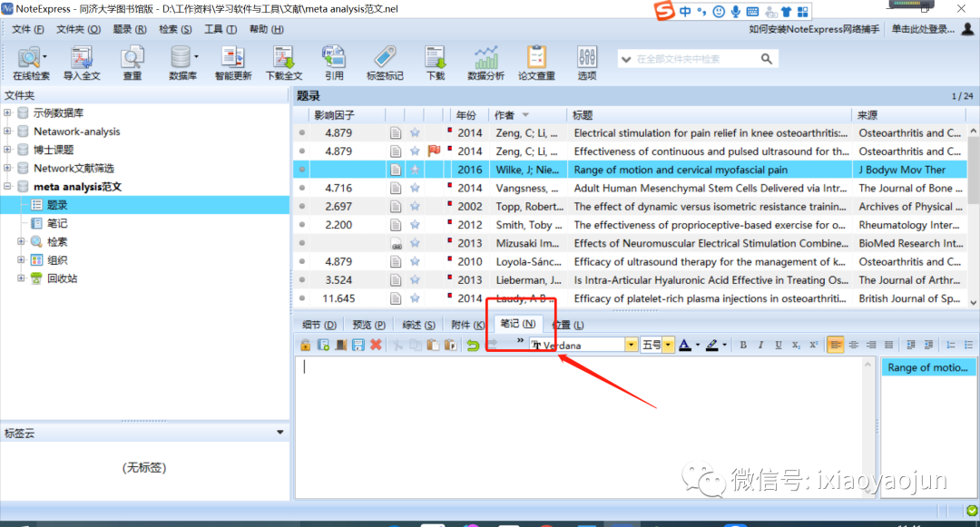The width and height of the screenshot is (980, 527).
Task: Select the 笔记 item in the folder tree
Action: tap(57, 223)
